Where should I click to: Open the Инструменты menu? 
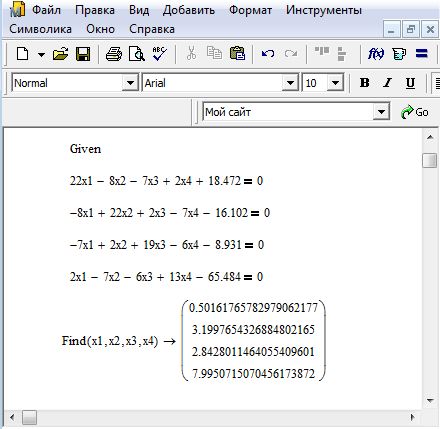pyautogui.click(x=324, y=10)
